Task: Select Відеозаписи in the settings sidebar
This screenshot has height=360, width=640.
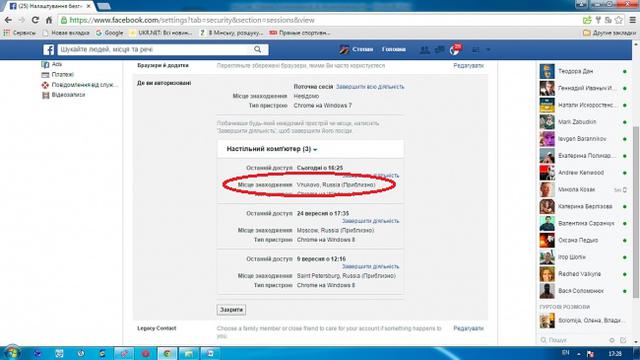Action: [63, 95]
